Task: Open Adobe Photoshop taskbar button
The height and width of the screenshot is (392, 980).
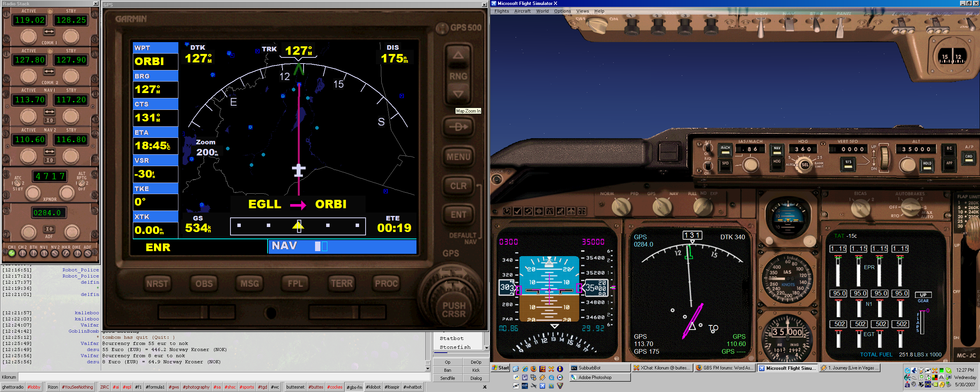Action: pyautogui.click(x=600, y=377)
